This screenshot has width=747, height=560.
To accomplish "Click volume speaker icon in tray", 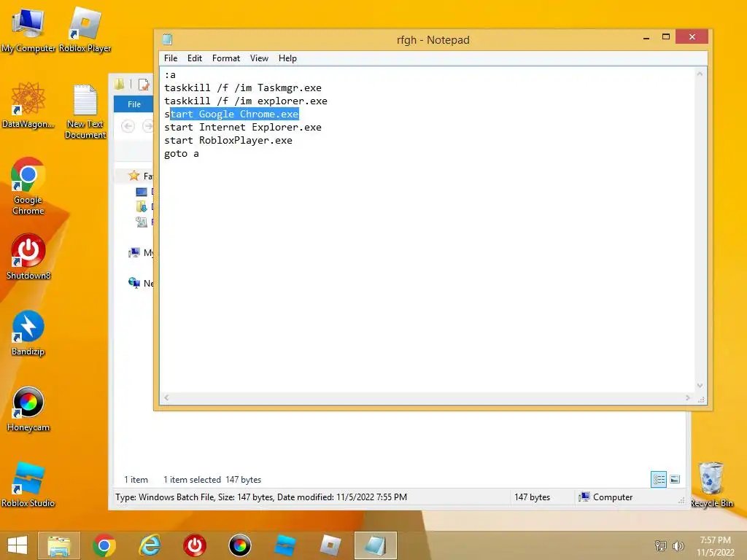I will point(678,545).
